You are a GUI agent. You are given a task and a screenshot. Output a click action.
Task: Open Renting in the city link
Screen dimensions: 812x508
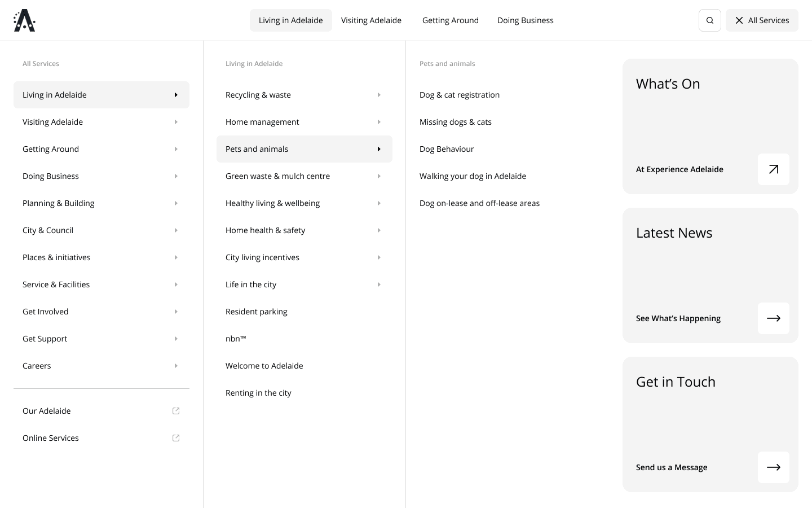(x=258, y=393)
